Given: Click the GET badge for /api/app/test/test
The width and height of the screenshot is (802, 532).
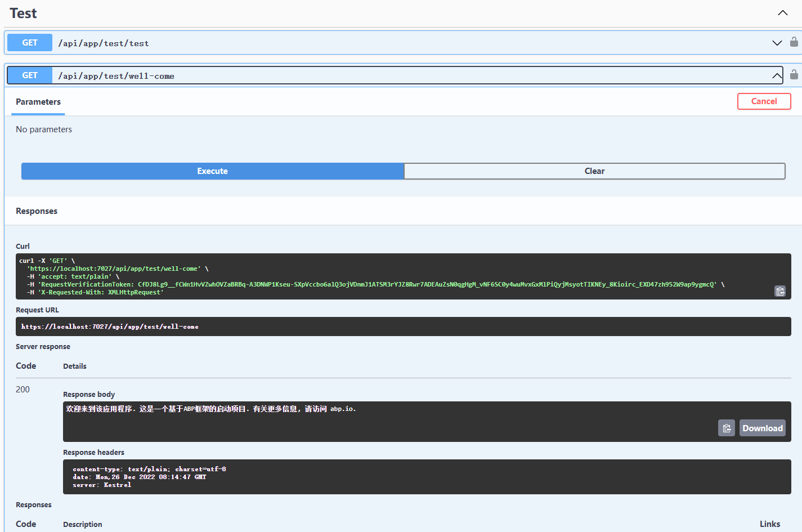Looking at the screenshot, I should [30, 43].
